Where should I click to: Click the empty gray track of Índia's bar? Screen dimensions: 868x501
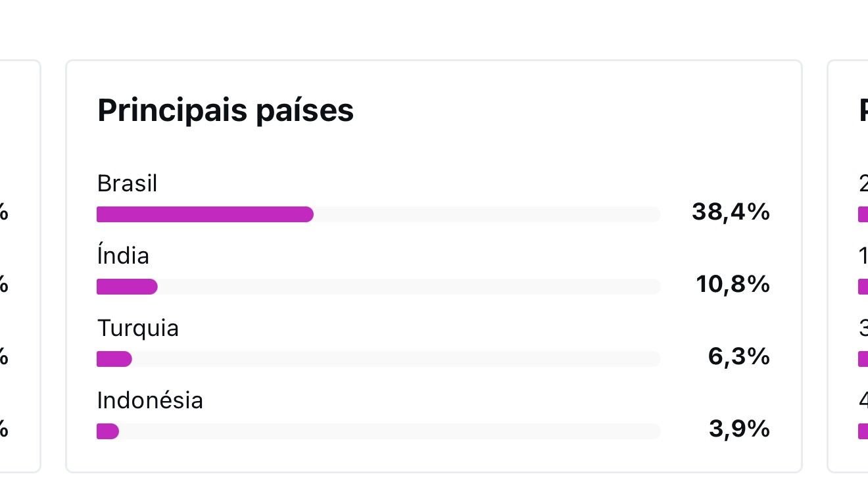coord(408,287)
